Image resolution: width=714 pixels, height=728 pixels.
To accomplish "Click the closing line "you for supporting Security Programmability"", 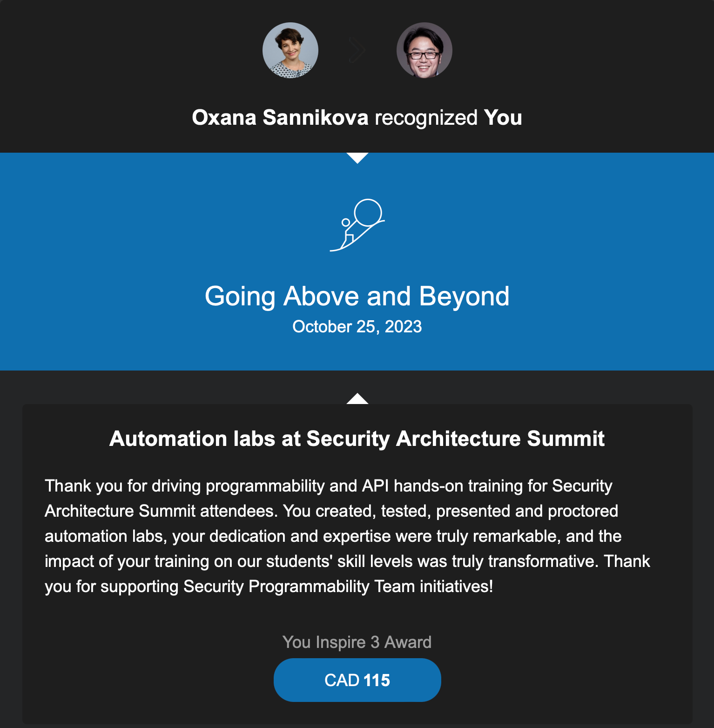I will click(269, 586).
